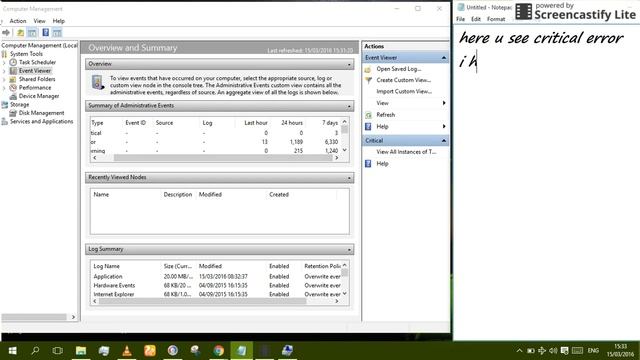The width and height of the screenshot is (640, 360).
Task: Collapse the Log Summary section
Action: [x=349, y=249]
